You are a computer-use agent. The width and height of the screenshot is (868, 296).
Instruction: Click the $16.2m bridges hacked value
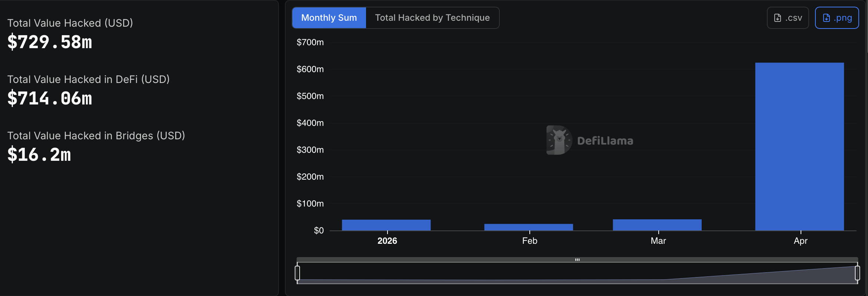[39, 154]
